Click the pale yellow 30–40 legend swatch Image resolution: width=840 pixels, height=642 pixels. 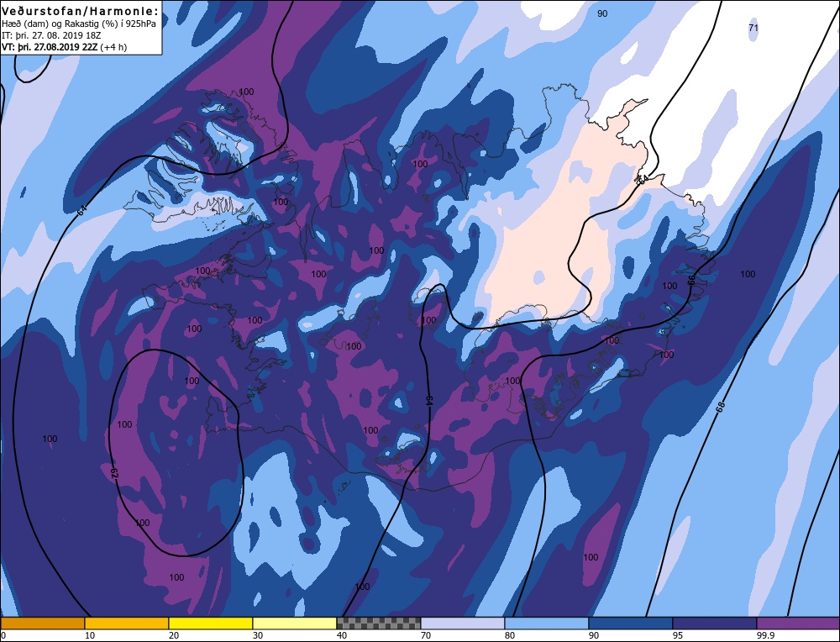coord(295,623)
